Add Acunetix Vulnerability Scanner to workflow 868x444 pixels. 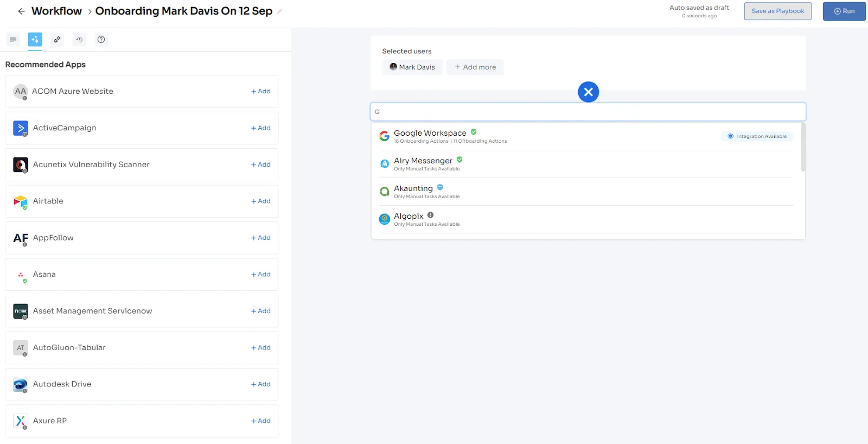click(261, 164)
